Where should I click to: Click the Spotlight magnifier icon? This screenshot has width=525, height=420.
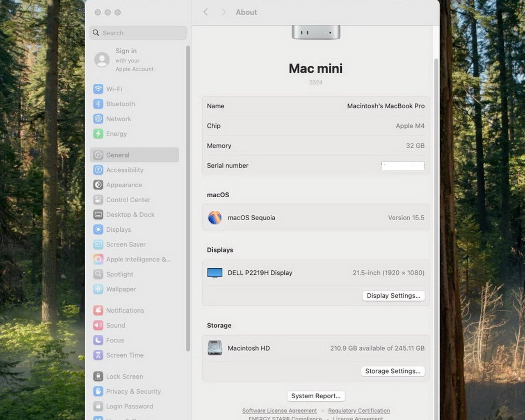click(x=98, y=274)
